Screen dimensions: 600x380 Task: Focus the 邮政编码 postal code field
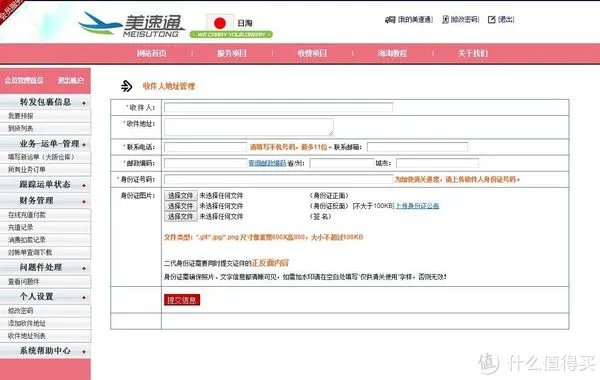(205, 163)
